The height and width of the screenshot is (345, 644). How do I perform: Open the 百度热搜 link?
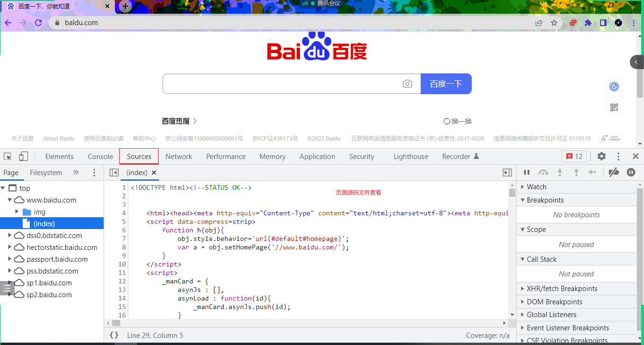tap(179, 121)
